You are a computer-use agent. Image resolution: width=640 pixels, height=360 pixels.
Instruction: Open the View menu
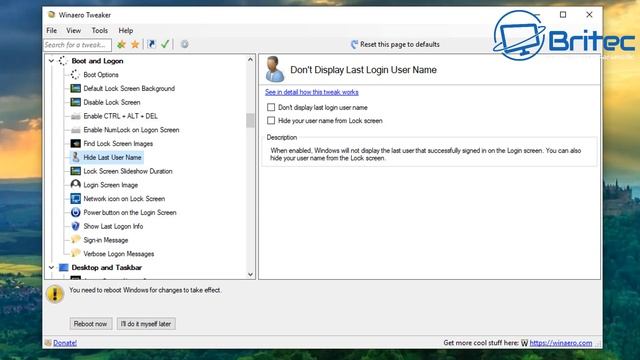click(x=73, y=31)
